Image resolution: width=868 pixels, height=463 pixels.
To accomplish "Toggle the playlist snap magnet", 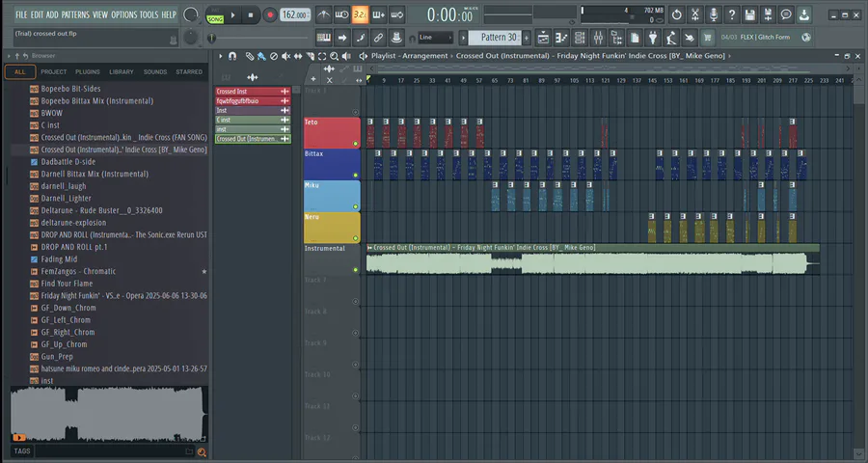I will coord(233,56).
